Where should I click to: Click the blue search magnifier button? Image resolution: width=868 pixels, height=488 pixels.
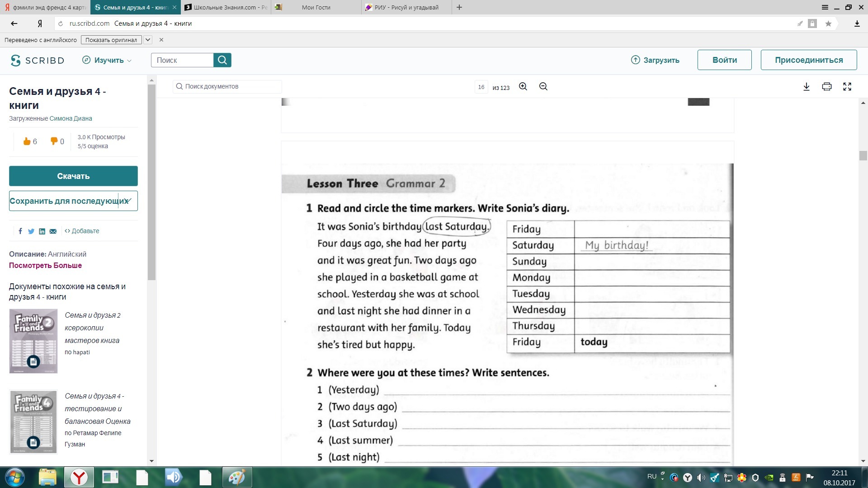coord(222,60)
